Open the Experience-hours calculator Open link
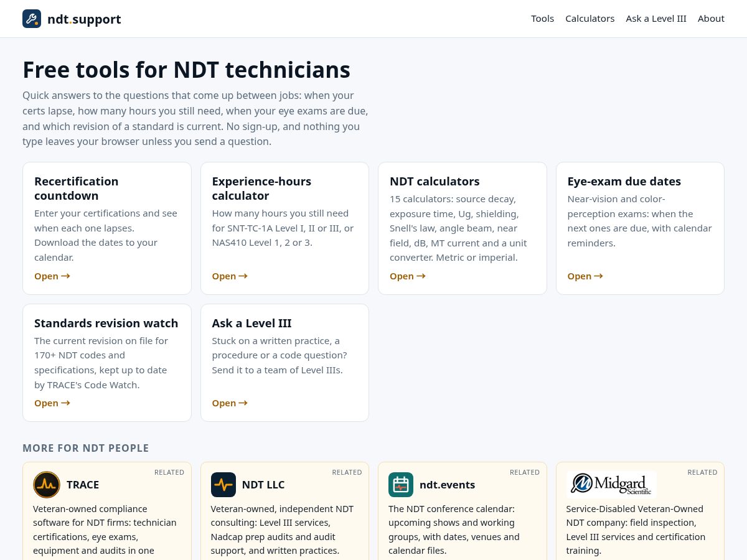 point(230,276)
